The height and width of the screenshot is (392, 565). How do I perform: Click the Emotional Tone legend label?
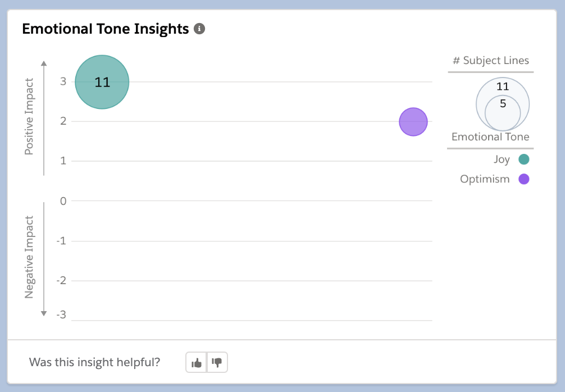490,136
